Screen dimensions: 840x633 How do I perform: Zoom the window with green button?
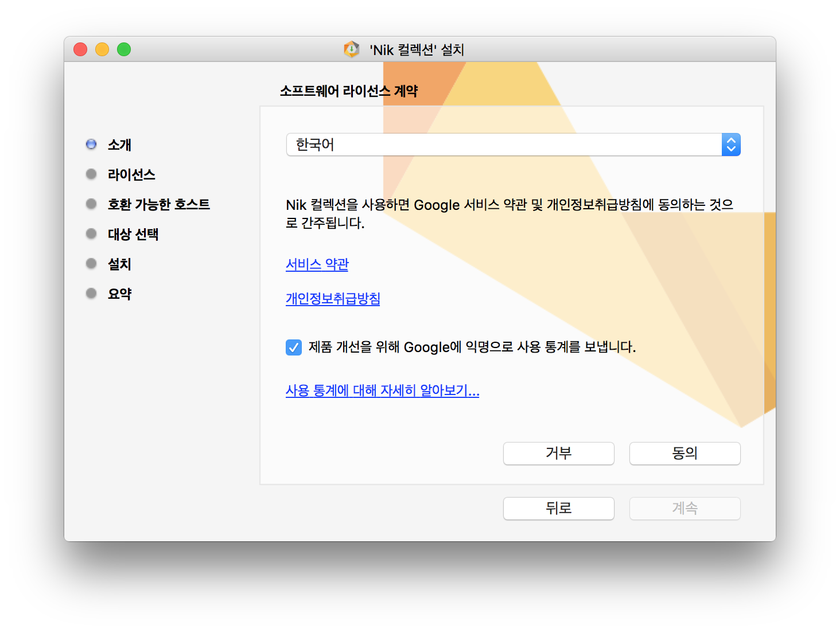124,49
